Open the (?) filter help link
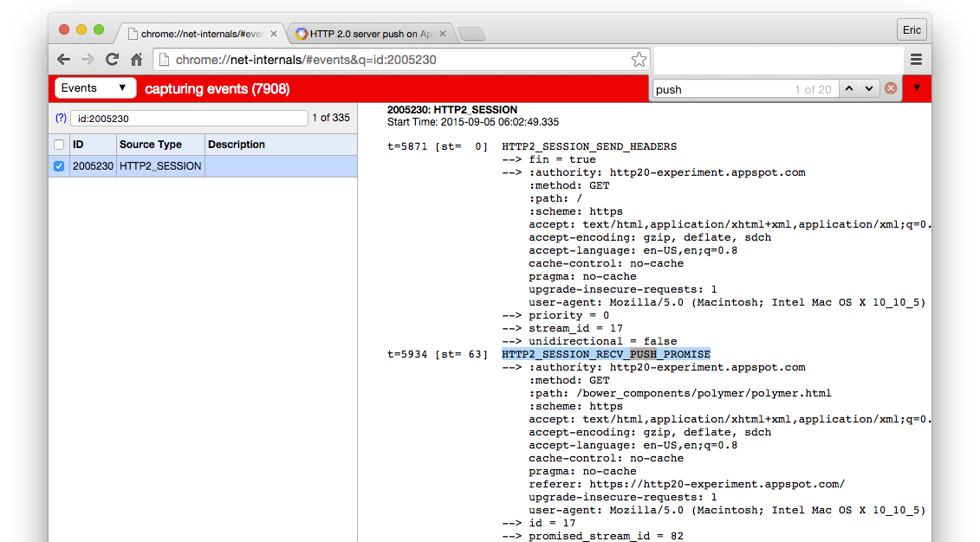 (x=61, y=118)
